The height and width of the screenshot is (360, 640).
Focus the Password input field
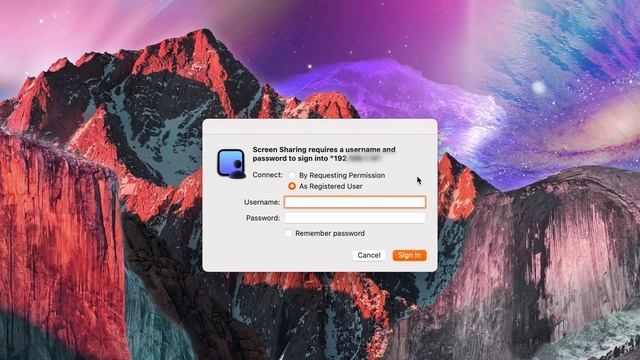tap(355, 218)
